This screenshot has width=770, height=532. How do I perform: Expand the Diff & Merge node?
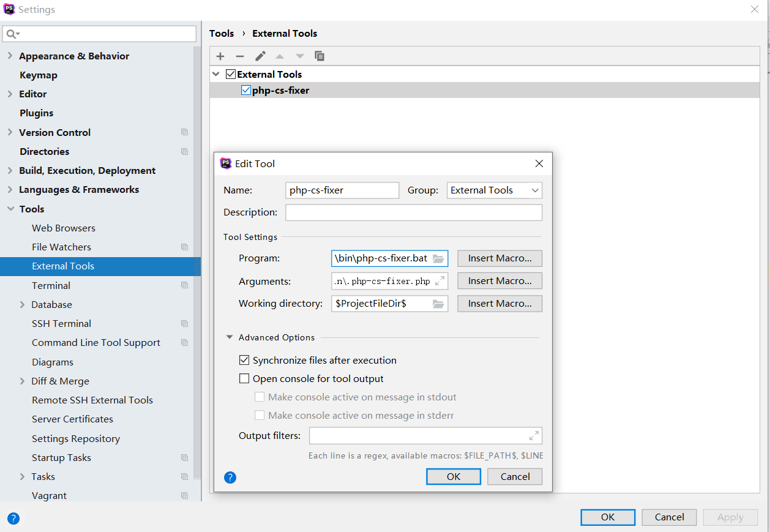click(23, 381)
